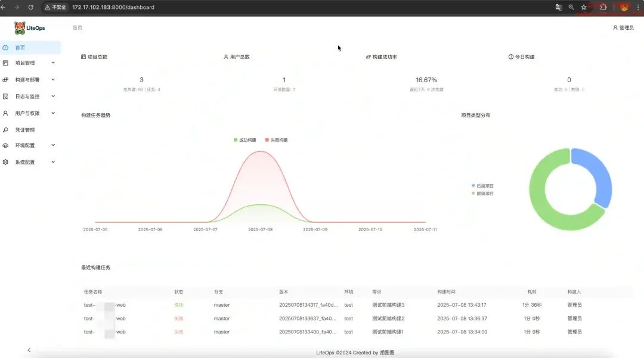
Task: Click the 今日构建 clock icon
Action: coord(511,57)
